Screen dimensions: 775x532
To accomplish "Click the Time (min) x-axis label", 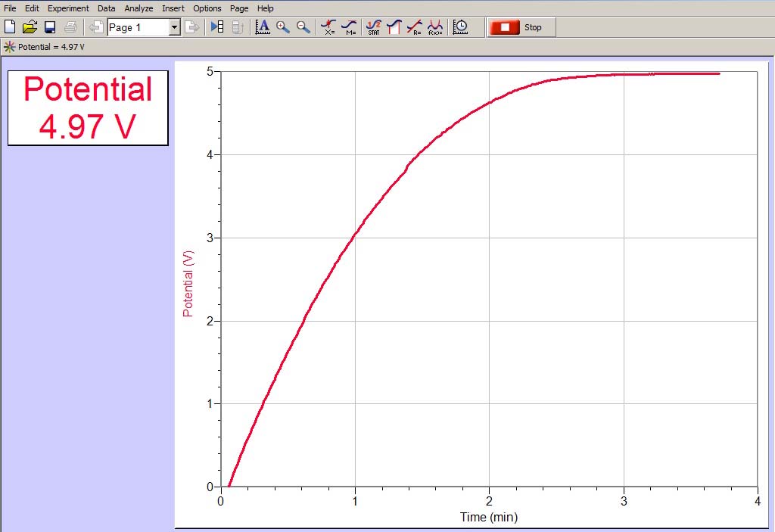I will point(488,517).
